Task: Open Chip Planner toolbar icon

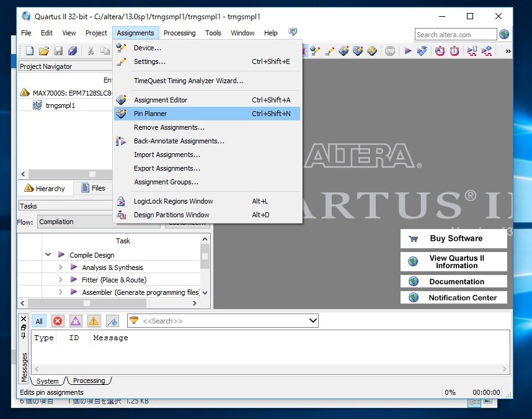Action: point(372,51)
